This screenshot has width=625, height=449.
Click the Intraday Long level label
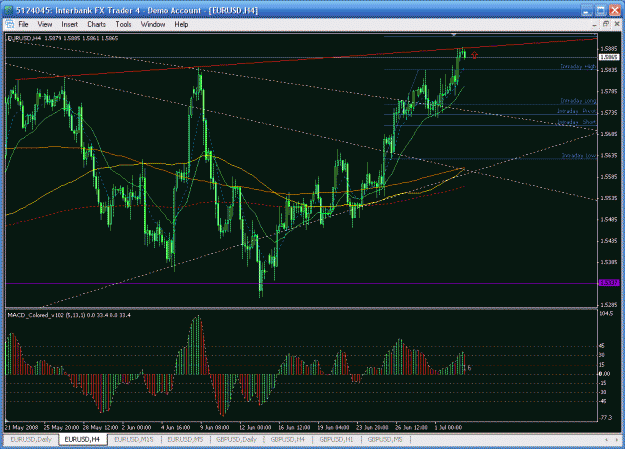[578, 101]
